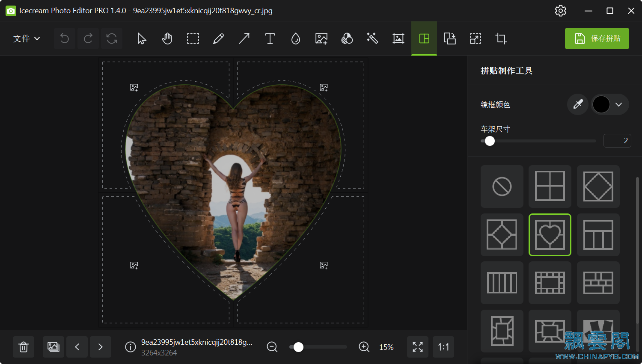Pick frame color with the eyedropper
642x364 pixels.
click(x=578, y=104)
